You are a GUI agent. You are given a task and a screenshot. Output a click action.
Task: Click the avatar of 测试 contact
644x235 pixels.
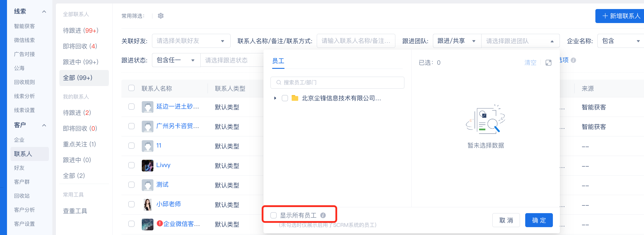148,185
